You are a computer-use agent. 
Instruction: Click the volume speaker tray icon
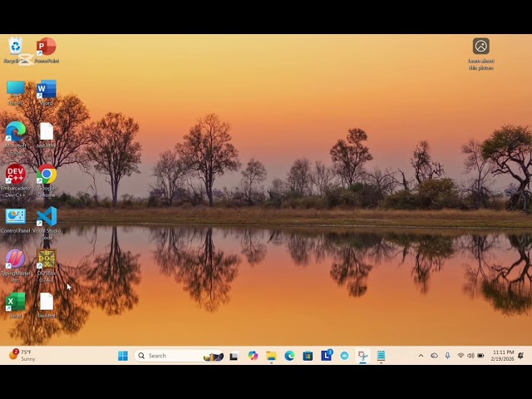tap(470, 356)
